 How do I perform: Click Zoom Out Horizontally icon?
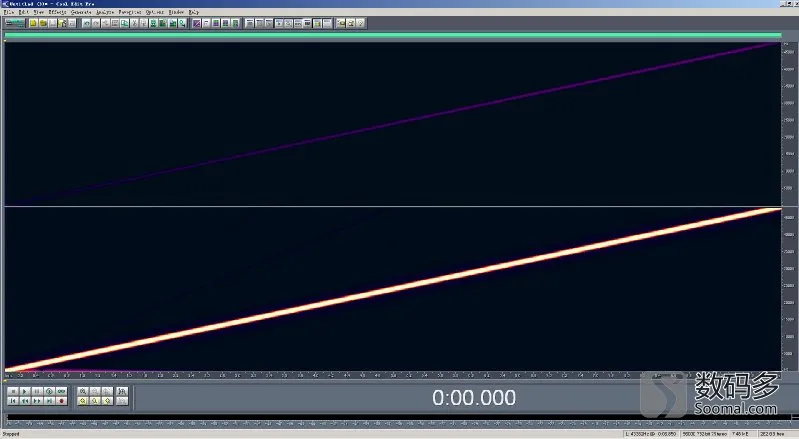[95, 392]
